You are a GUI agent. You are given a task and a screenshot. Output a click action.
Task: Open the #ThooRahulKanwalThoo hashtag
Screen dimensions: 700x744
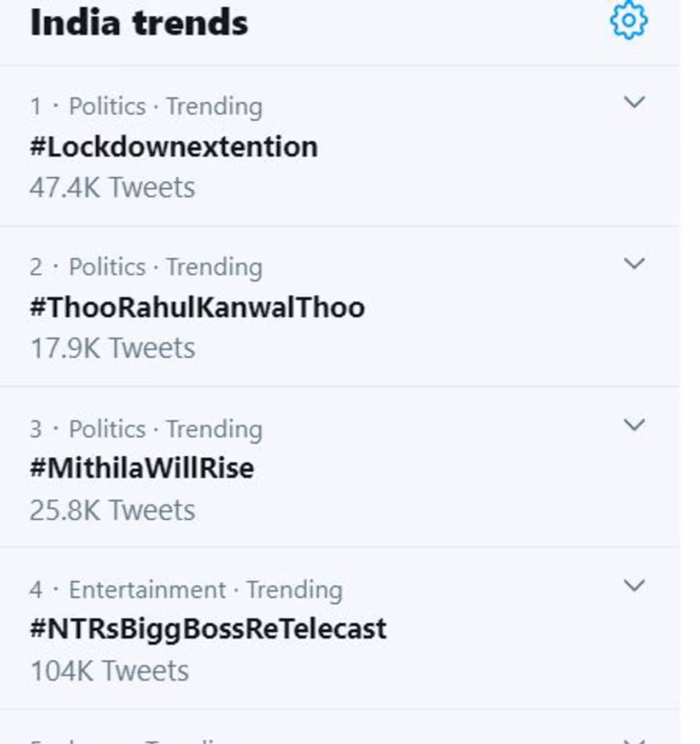[197, 307]
